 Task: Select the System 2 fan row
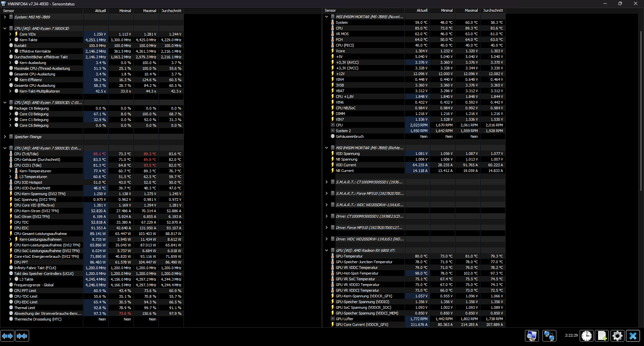(414, 131)
